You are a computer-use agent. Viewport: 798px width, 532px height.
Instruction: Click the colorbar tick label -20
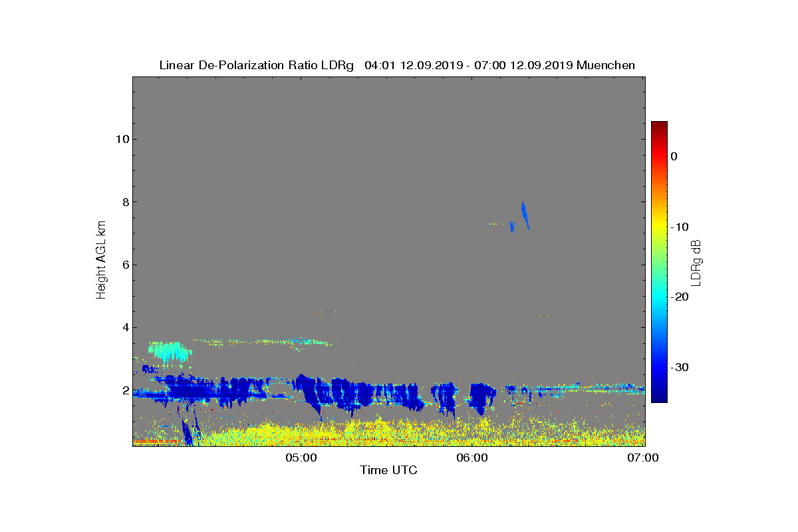tap(679, 297)
